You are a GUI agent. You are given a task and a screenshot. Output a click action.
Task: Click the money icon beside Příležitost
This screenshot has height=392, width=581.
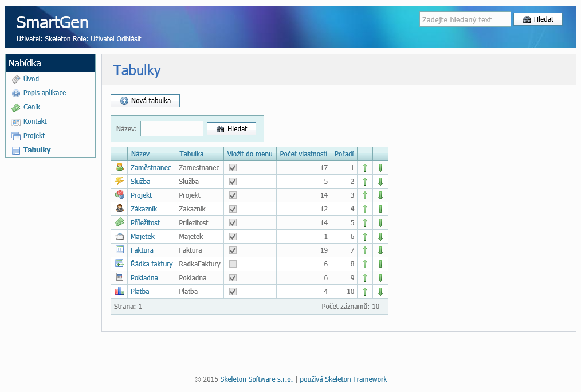(119, 222)
